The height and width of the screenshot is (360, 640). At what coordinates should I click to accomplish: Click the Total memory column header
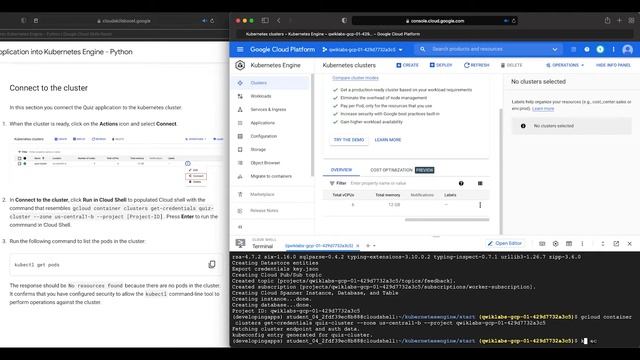point(388,195)
